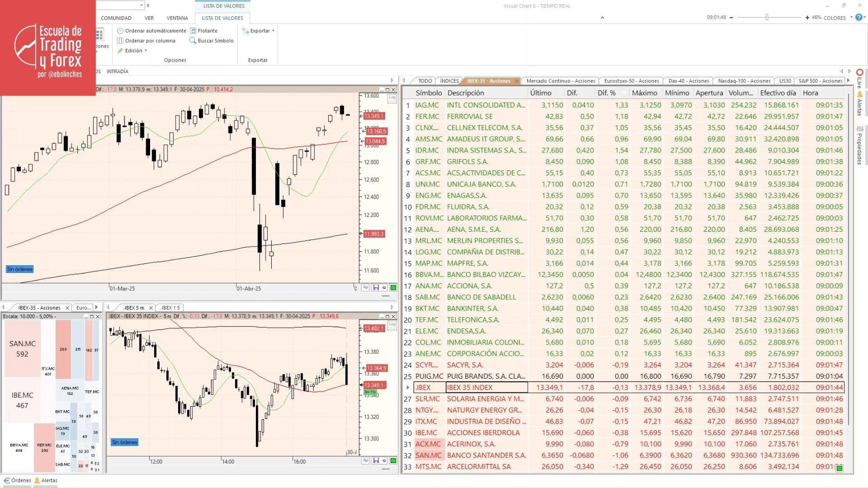Viewport: 868px width, 488px height.
Task: Click the Ordenar automáticamente clock icon
Action: [x=120, y=30]
